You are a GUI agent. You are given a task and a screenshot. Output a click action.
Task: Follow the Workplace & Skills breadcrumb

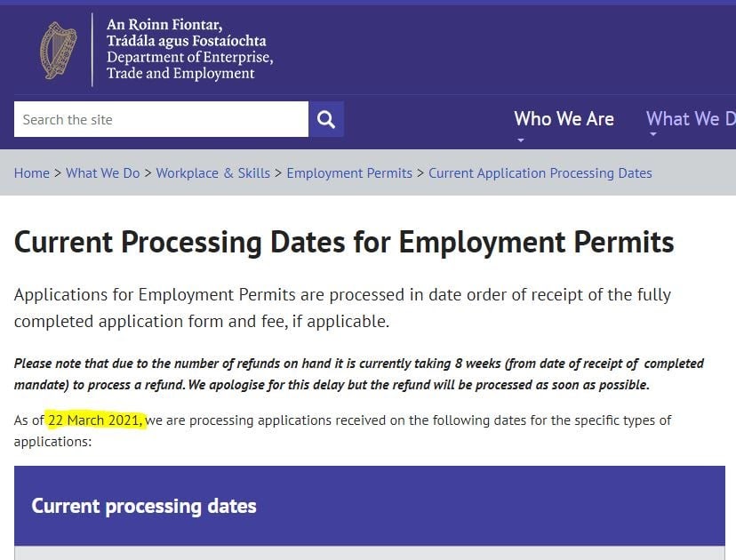[212, 172]
